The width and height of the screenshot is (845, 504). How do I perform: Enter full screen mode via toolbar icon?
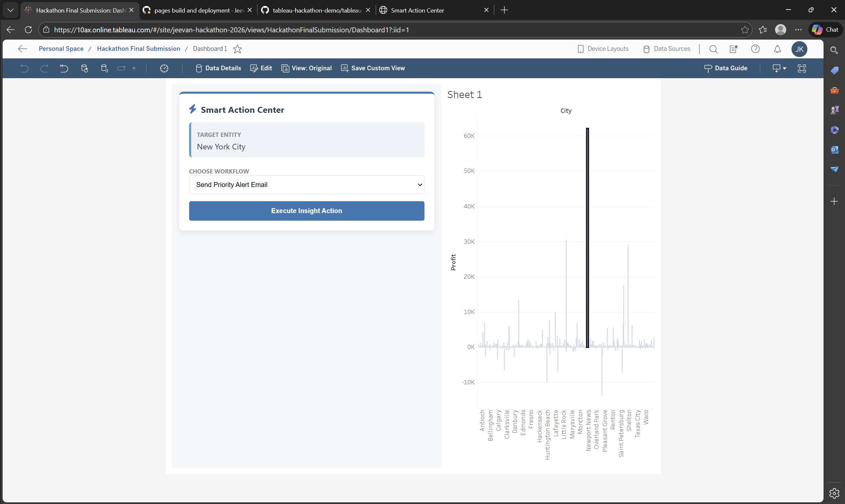pos(802,68)
